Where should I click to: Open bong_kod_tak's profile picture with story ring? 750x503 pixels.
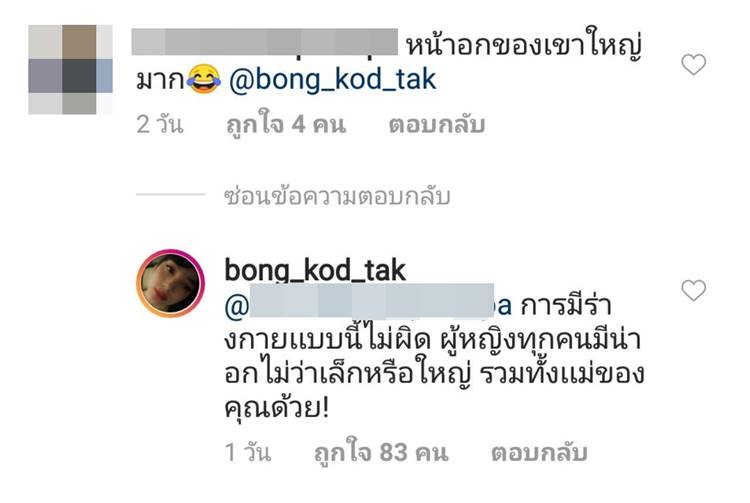pos(170,283)
